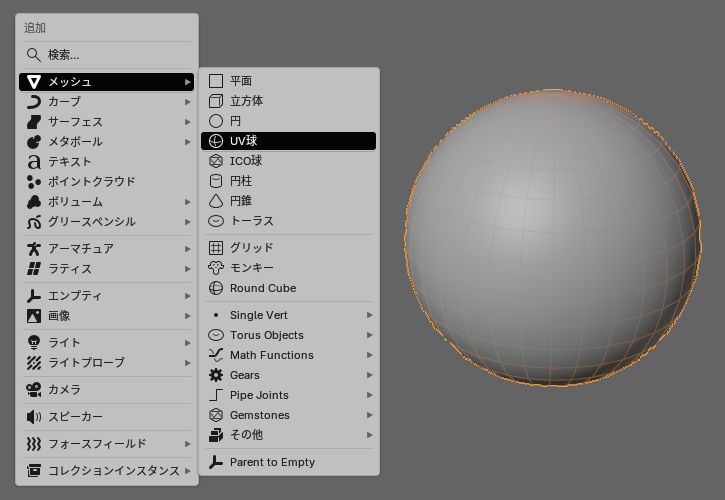Expand the Math Functions submenu

coord(369,355)
